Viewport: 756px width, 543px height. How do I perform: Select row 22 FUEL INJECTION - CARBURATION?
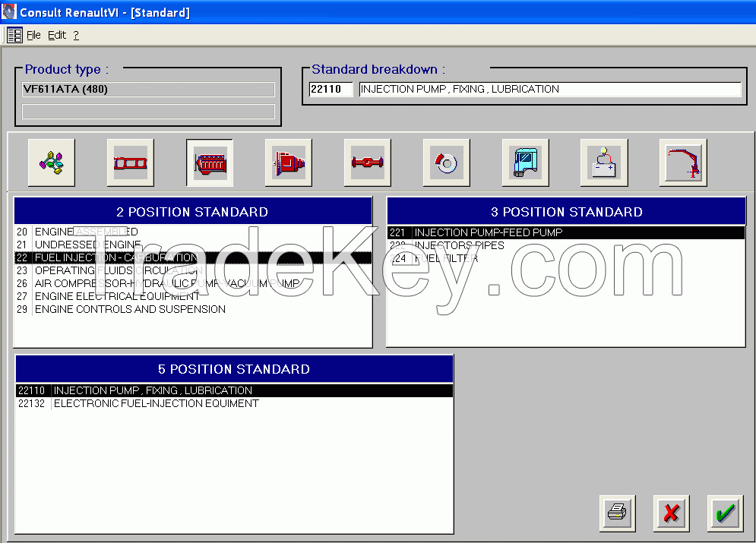click(x=193, y=257)
